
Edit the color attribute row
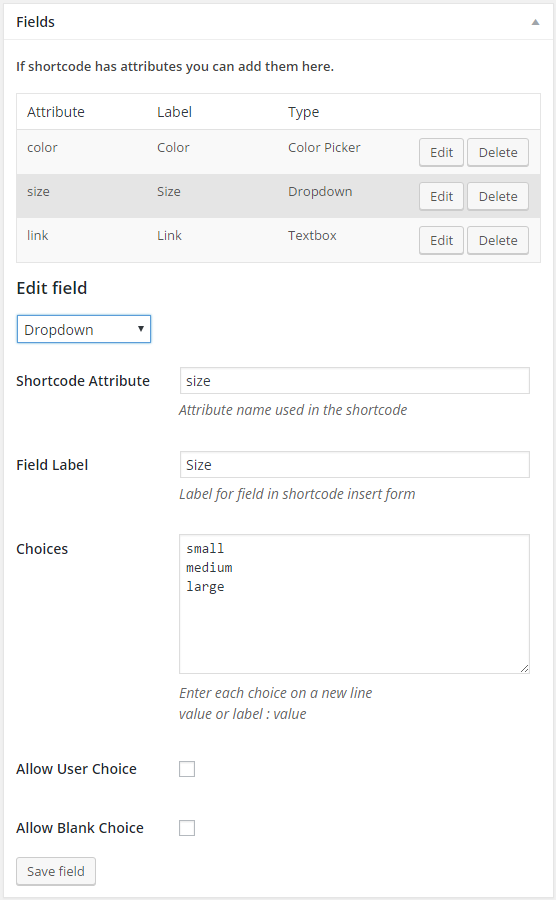click(x=441, y=152)
